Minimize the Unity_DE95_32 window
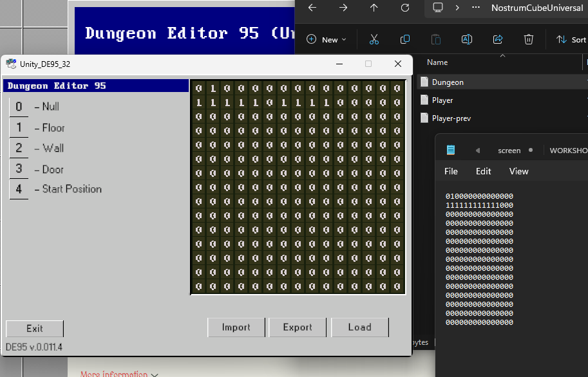588x377 pixels. point(339,64)
